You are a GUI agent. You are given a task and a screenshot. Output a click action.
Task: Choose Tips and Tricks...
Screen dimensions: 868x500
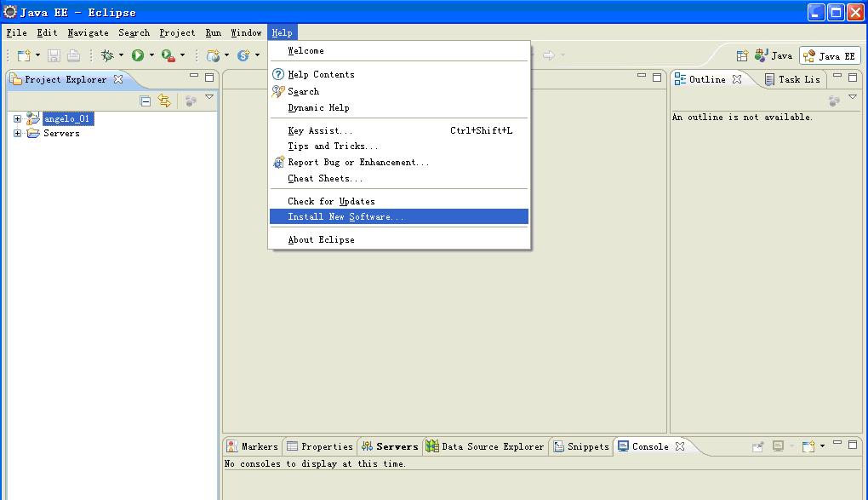(399, 147)
